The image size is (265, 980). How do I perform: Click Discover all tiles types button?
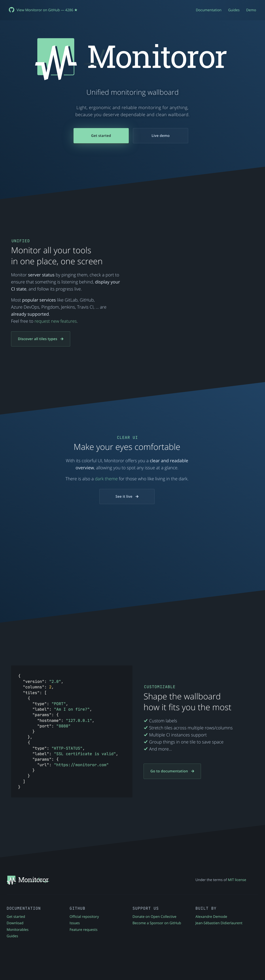click(x=40, y=339)
